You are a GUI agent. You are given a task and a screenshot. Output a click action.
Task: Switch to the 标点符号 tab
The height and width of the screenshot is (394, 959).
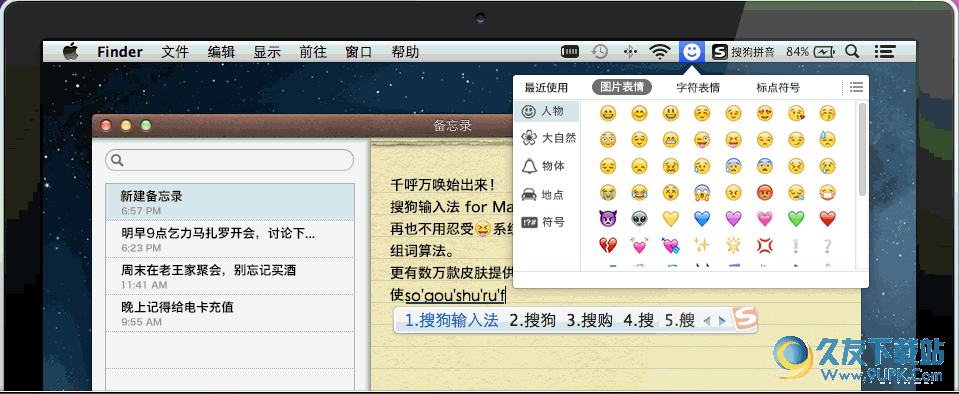(778, 87)
